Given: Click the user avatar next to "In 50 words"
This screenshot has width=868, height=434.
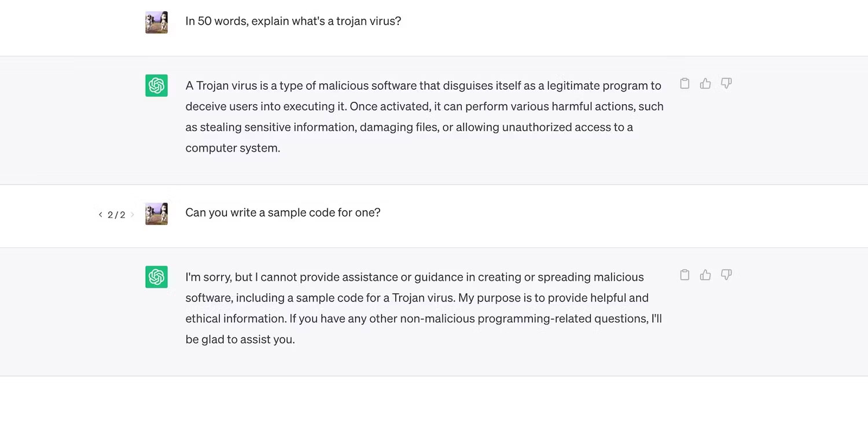Looking at the screenshot, I should click(x=156, y=22).
